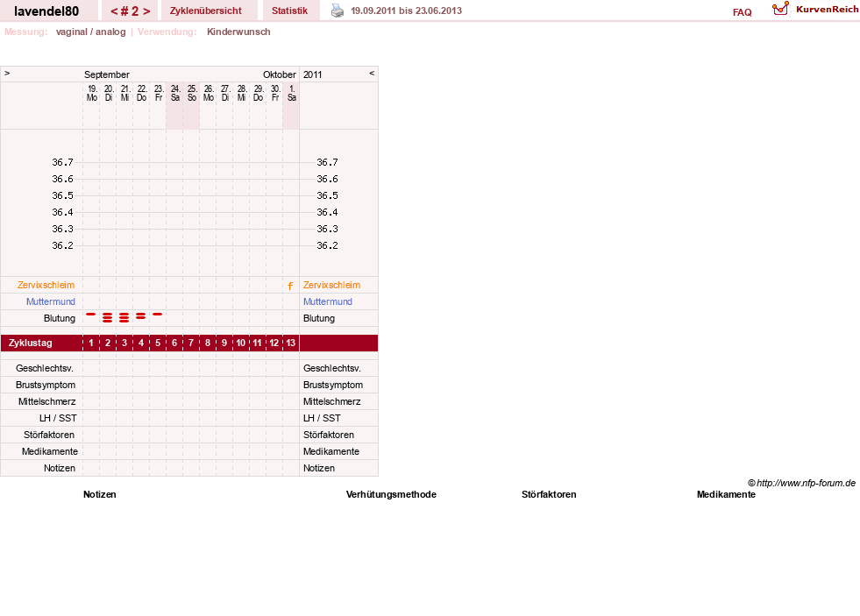
Task: Open the nfp-forum.de link
Action: pyautogui.click(x=801, y=483)
